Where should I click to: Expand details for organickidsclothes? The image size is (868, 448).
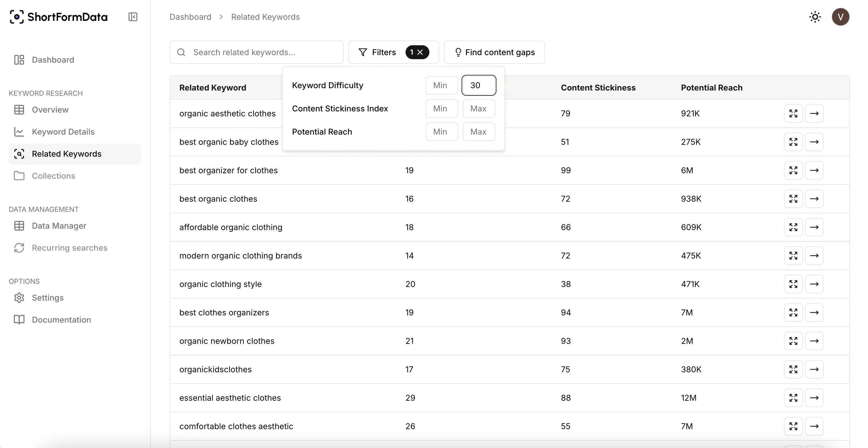(793, 370)
